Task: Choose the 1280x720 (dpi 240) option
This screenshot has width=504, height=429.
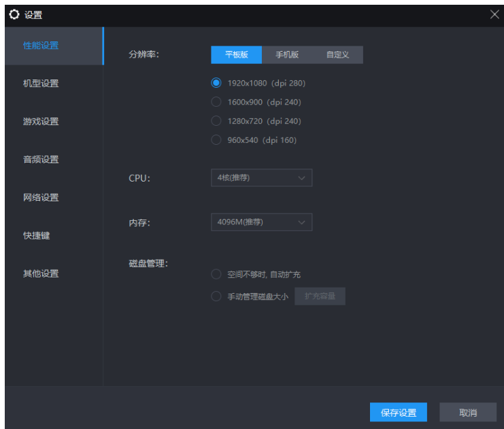Action: point(216,121)
